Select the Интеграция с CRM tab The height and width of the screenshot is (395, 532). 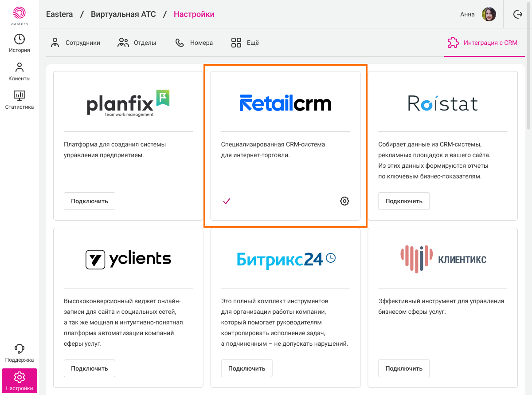[482, 43]
